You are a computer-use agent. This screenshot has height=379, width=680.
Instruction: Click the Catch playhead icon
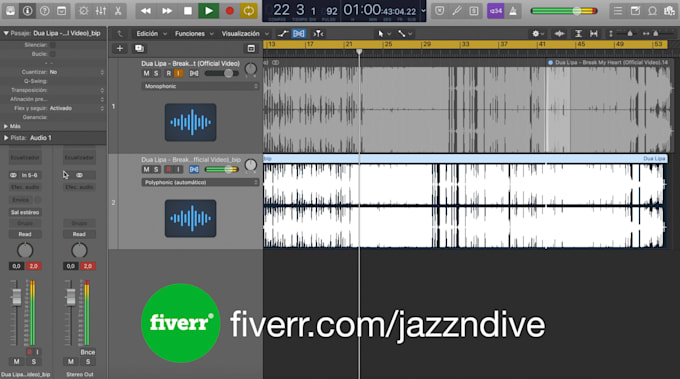coord(318,33)
